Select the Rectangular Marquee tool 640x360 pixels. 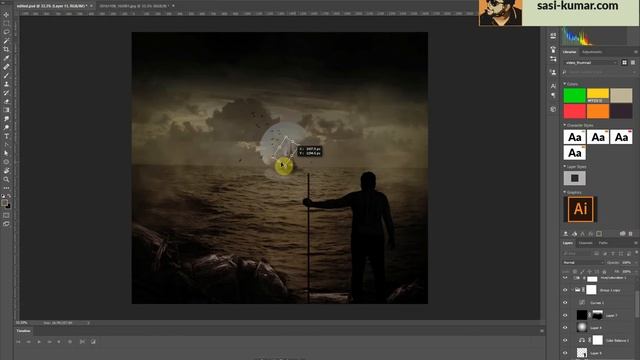[6, 23]
